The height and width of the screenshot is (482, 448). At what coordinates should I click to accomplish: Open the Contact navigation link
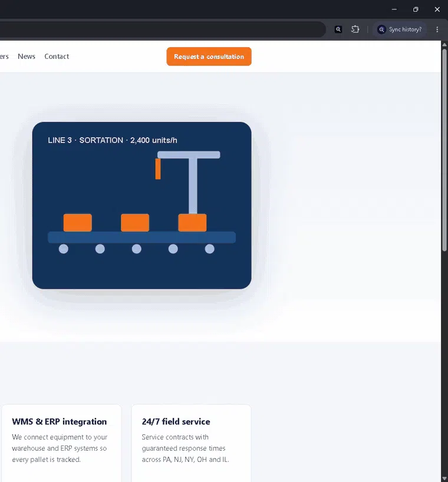(x=57, y=56)
